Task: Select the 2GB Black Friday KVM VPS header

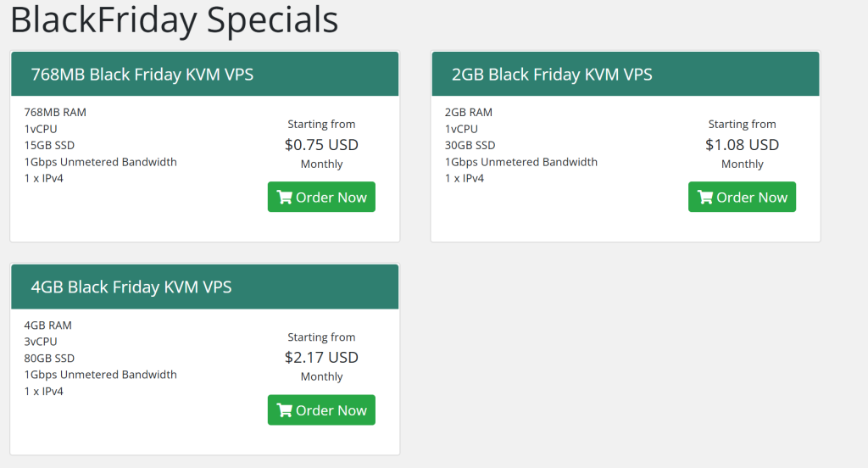Action: [x=552, y=75]
